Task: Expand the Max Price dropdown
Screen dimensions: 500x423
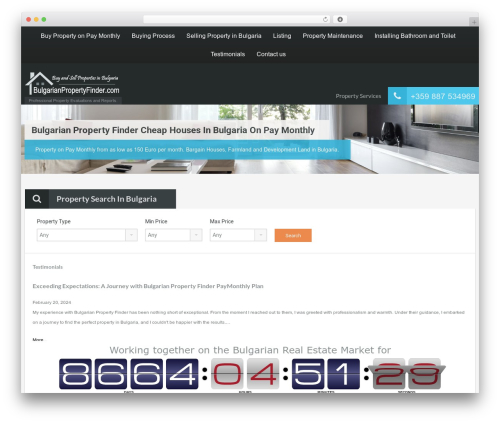Action: point(238,235)
